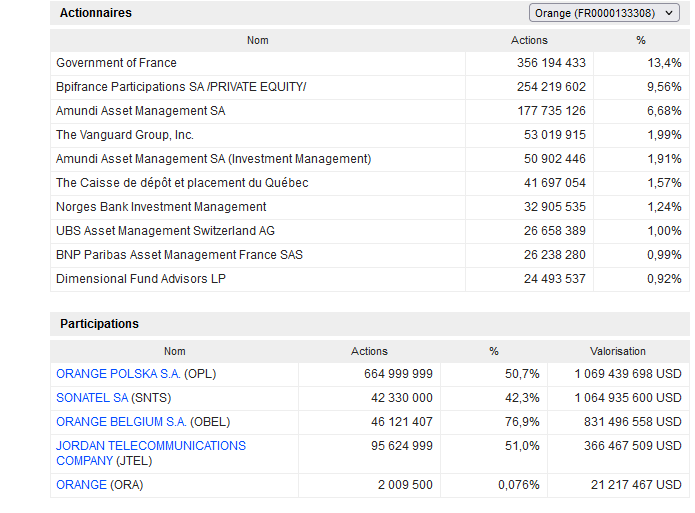695x513 pixels.
Task: Click the 1 069 439 698 USD valuation
Action: [x=628, y=374]
